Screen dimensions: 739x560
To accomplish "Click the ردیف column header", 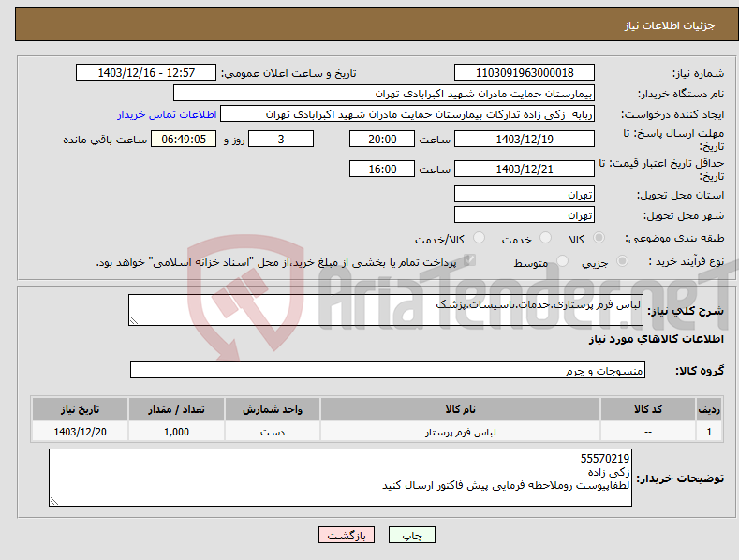I will [709, 409].
